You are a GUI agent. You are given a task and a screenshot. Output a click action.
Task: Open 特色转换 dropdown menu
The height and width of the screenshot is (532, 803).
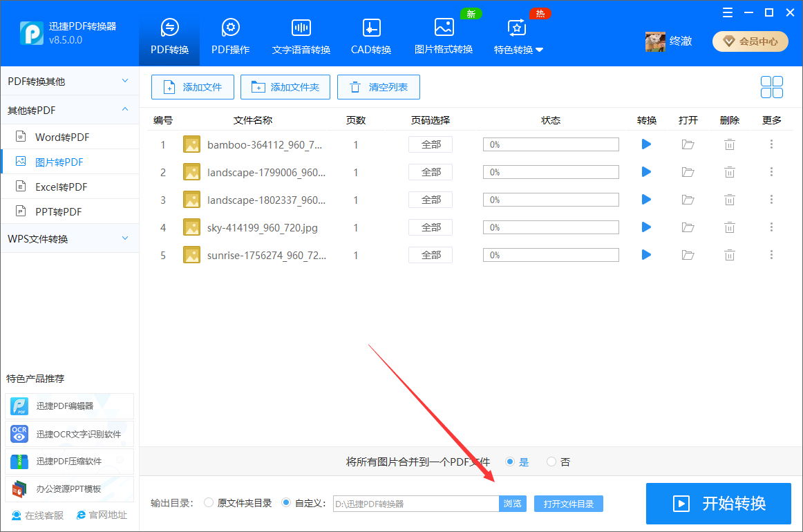pos(518,36)
